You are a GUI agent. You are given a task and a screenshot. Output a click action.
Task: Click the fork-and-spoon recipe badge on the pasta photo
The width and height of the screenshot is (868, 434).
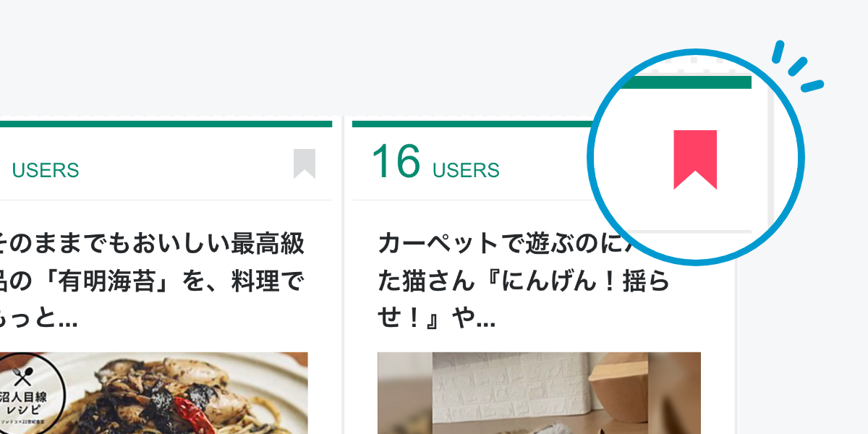point(30,391)
